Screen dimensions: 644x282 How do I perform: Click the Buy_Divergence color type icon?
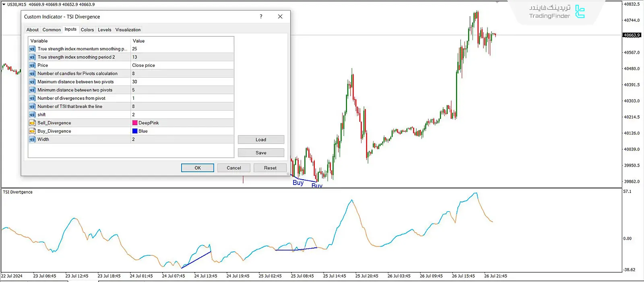(32, 131)
